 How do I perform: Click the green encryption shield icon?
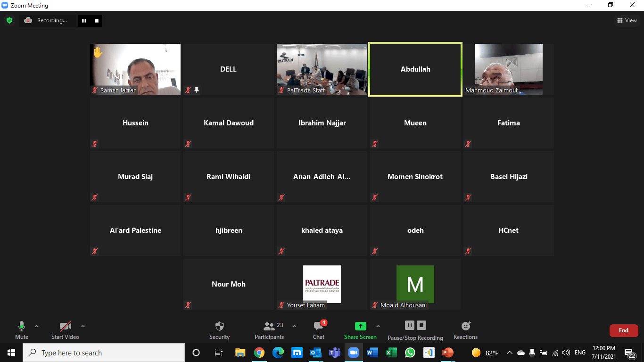pos(9,20)
